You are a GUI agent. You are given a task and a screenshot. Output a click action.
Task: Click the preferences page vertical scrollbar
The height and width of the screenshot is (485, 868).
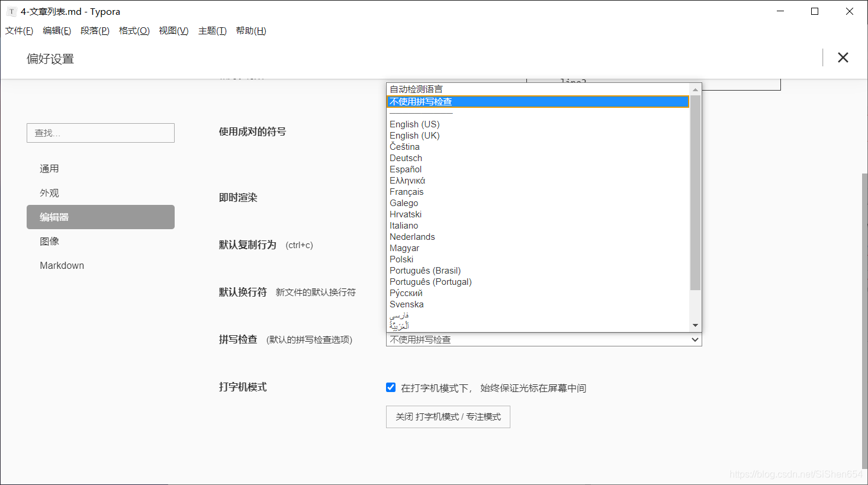tap(864, 320)
